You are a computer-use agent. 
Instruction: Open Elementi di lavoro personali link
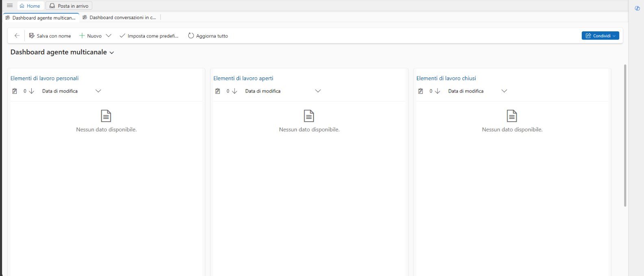click(45, 78)
